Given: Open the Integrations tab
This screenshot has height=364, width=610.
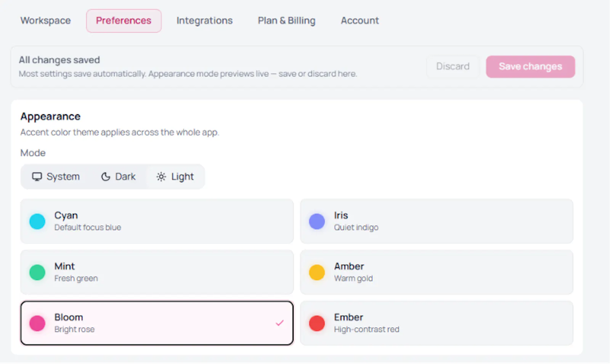Looking at the screenshot, I should pyautogui.click(x=204, y=21).
